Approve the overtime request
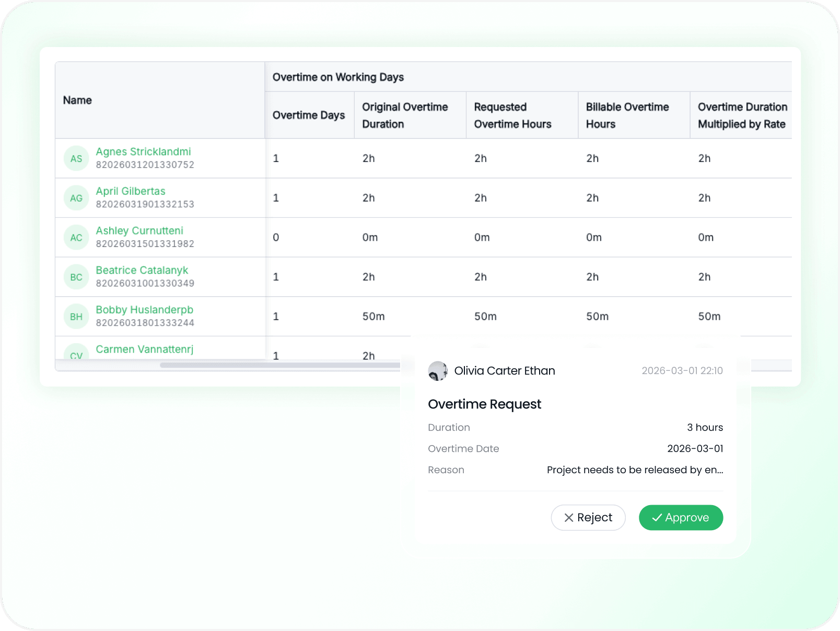The image size is (840, 631). point(681,518)
